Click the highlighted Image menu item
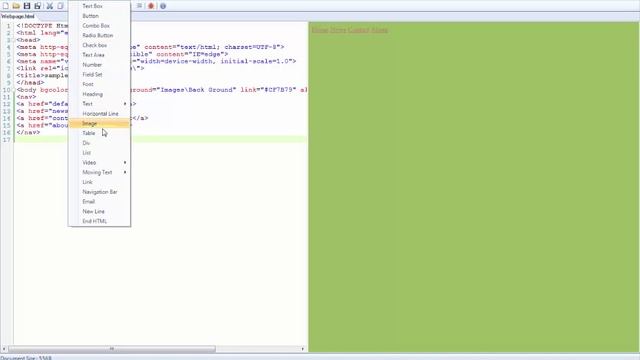640x360 pixels. point(100,124)
